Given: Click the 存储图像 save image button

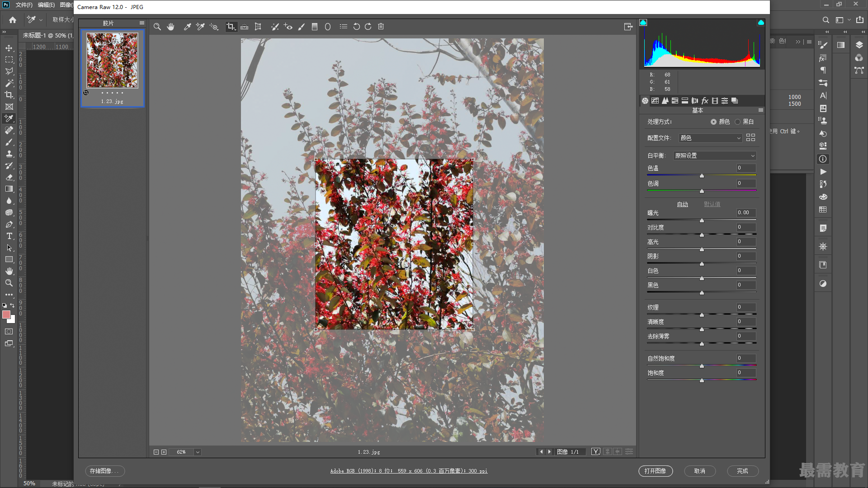Looking at the screenshot, I should (105, 471).
